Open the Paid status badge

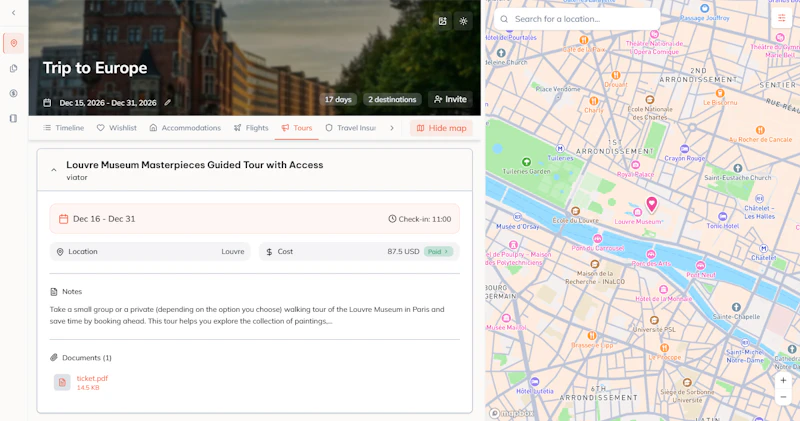tap(438, 252)
